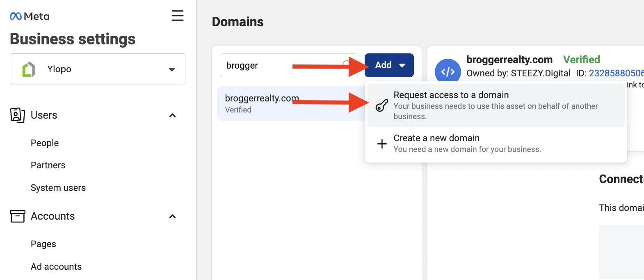644x280 pixels.
Task: Click the plus icon for Create a new domain
Action: (382, 144)
